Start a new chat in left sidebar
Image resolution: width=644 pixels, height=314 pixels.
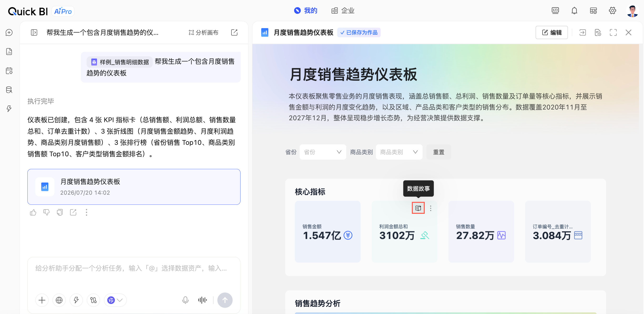(x=9, y=32)
